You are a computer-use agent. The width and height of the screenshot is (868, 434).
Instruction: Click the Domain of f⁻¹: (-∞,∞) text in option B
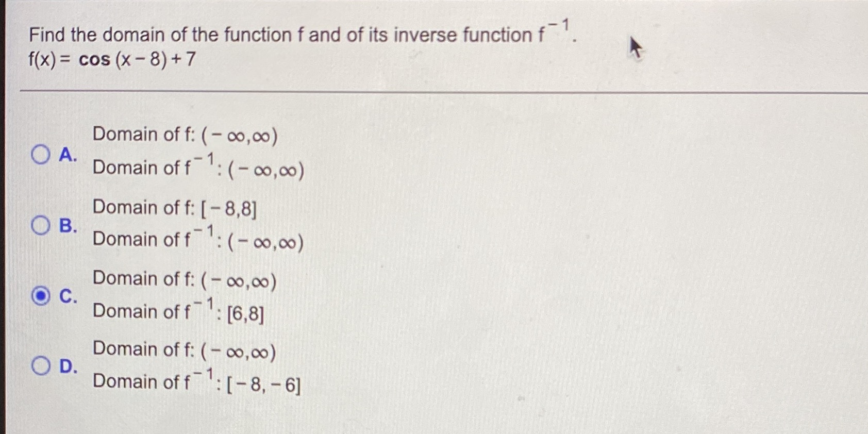tap(198, 239)
